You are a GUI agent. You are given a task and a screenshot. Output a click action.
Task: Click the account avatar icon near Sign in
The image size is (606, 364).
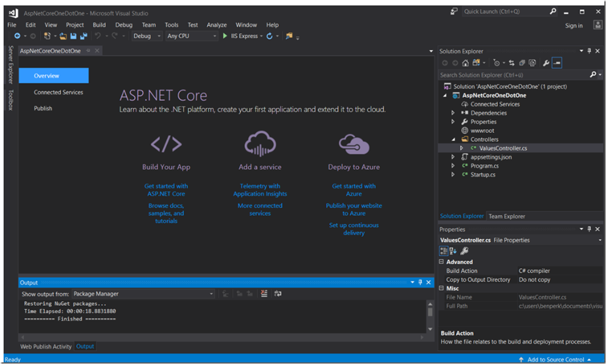click(x=598, y=25)
